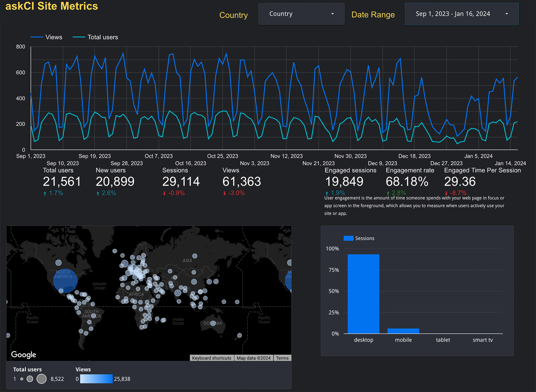Screen dimensions: 536x392
Task: Click the Engagement rate 68.18% scorecard
Action: tap(407, 181)
